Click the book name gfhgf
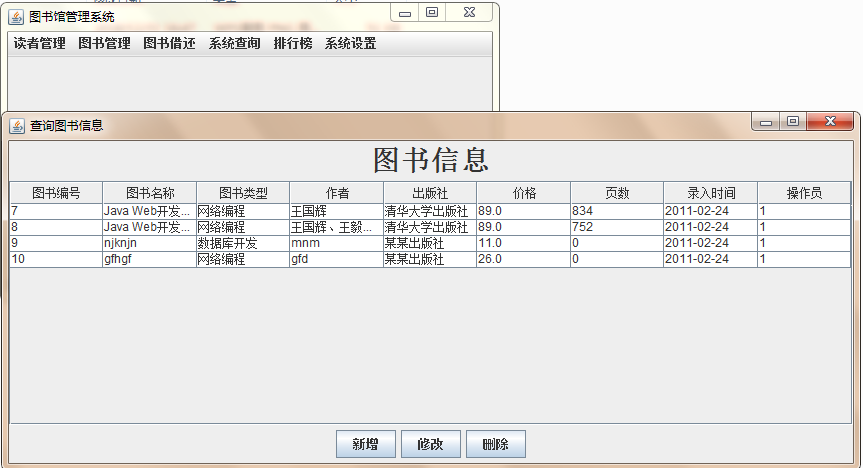 tap(150, 259)
